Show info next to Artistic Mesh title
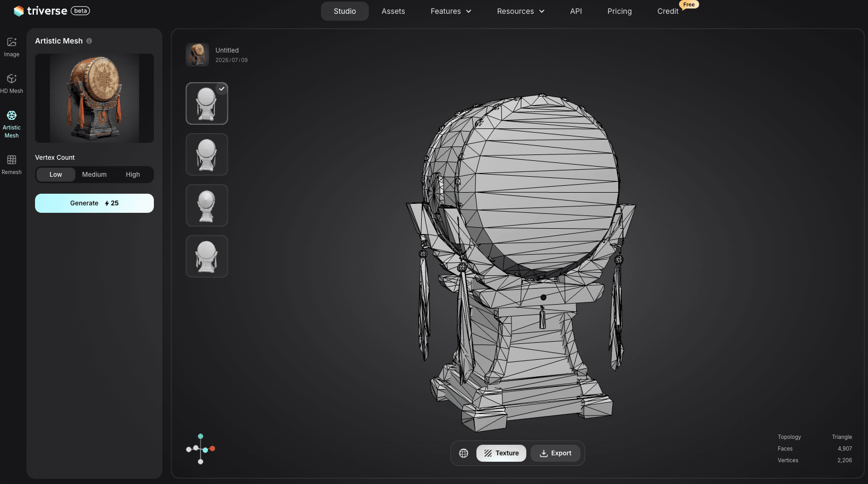Viewport: 868px width, 484px height. click(89, 41)
